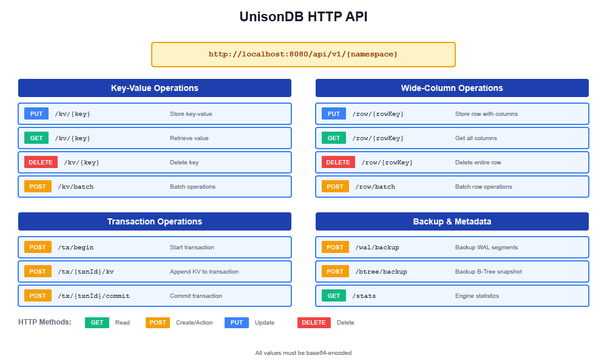This screenshot has height=364, width=607.
Task: Open the Key-Value Operations section header
Action: [155, 88]
